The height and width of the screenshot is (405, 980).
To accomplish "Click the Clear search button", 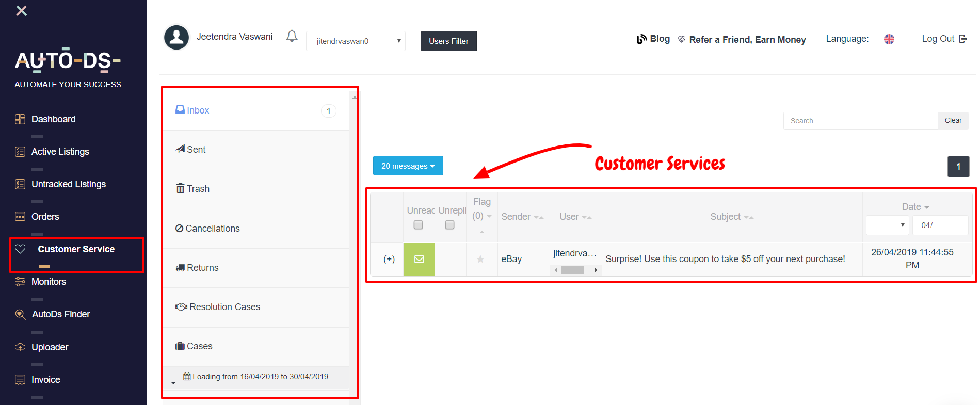I will tap(953, 120).
